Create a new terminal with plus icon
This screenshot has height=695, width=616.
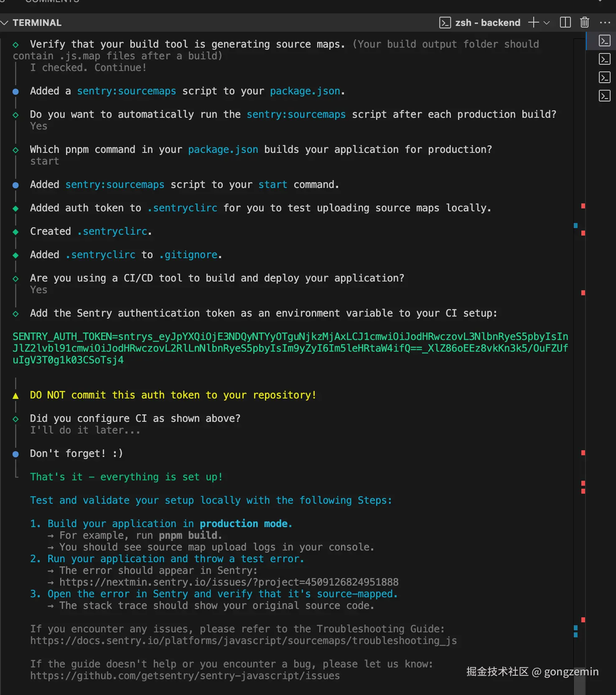coord(533,23)
